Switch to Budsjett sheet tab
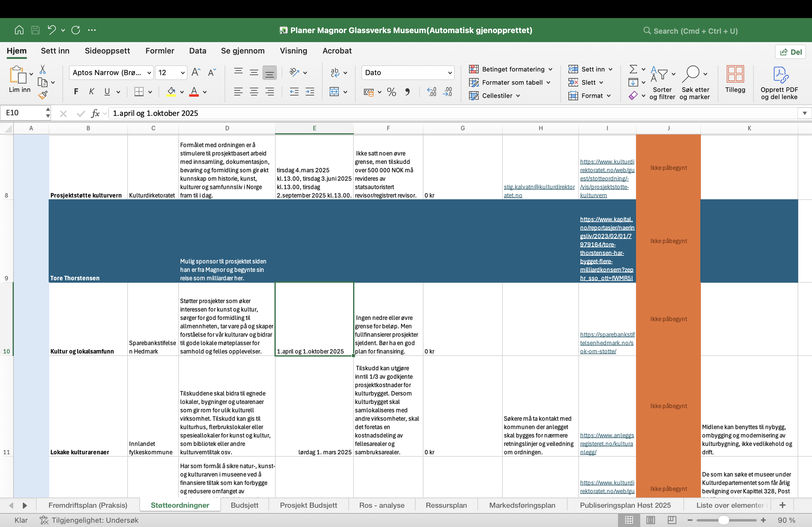The width and height of the screenshot is (812, 527). pyautogui.click(x=244, y=505)
